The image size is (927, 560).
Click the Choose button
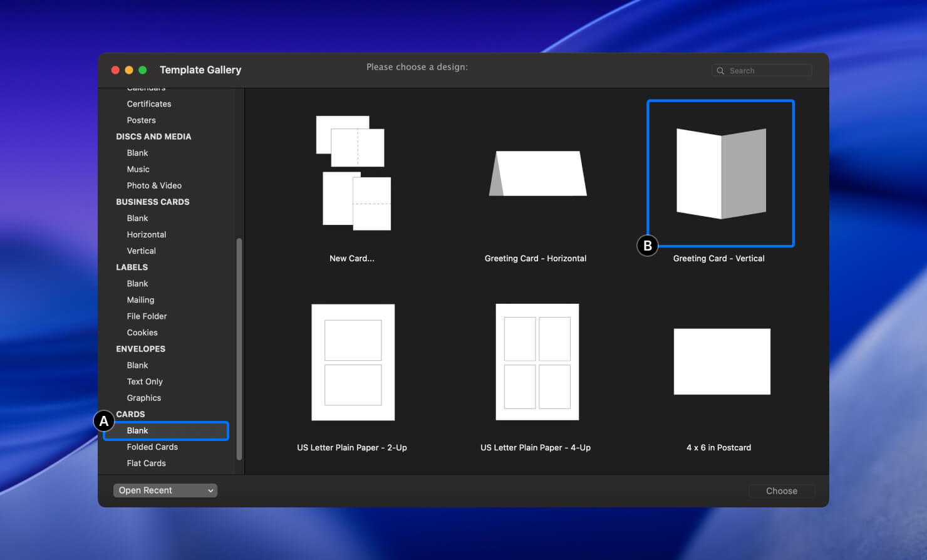pyautogui.click(x=781, y=490)
